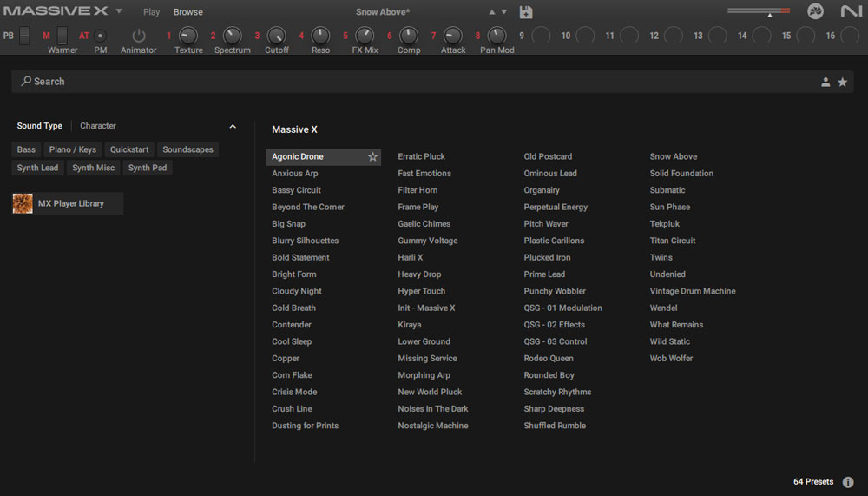Image resolution: width=868 pixels, height=496 pixels.
Task: Select the Sound Type tag tab
Action: 39,126
